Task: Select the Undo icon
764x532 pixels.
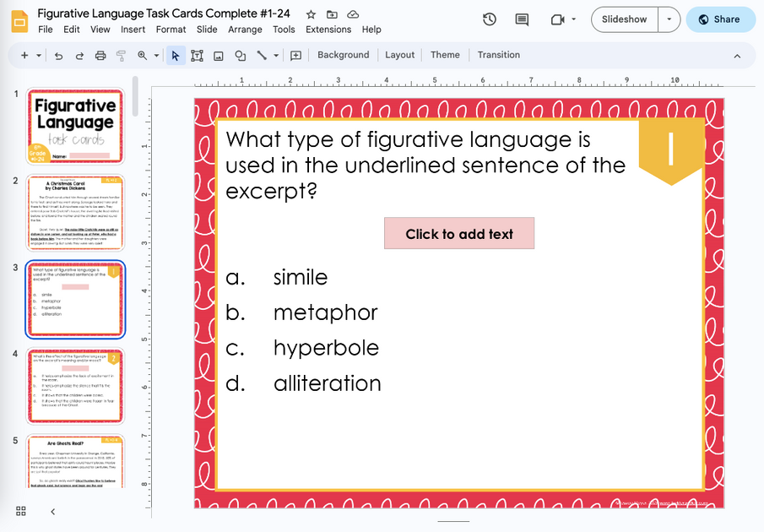Action: [x=57, y=55]
